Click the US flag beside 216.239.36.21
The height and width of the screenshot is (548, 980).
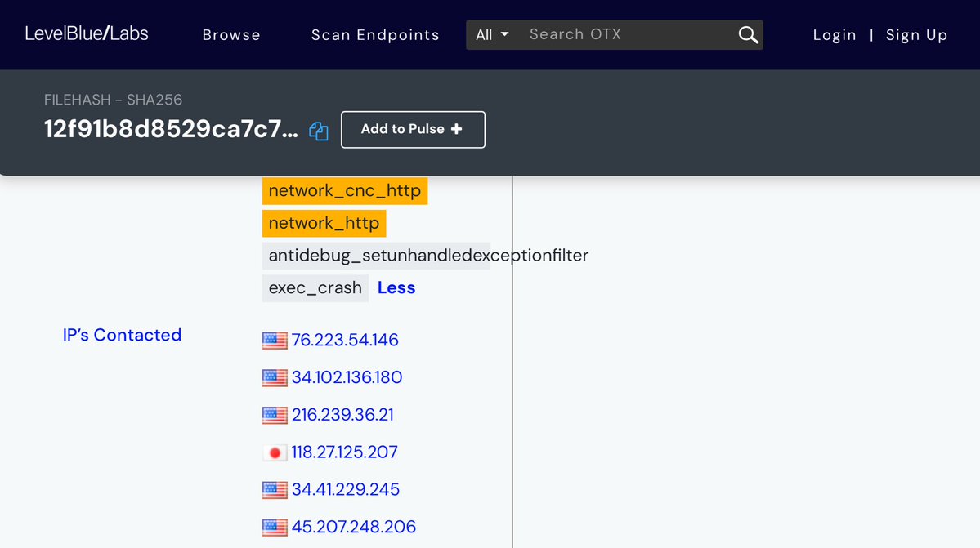pyautogui.click(x=275, y=415)
